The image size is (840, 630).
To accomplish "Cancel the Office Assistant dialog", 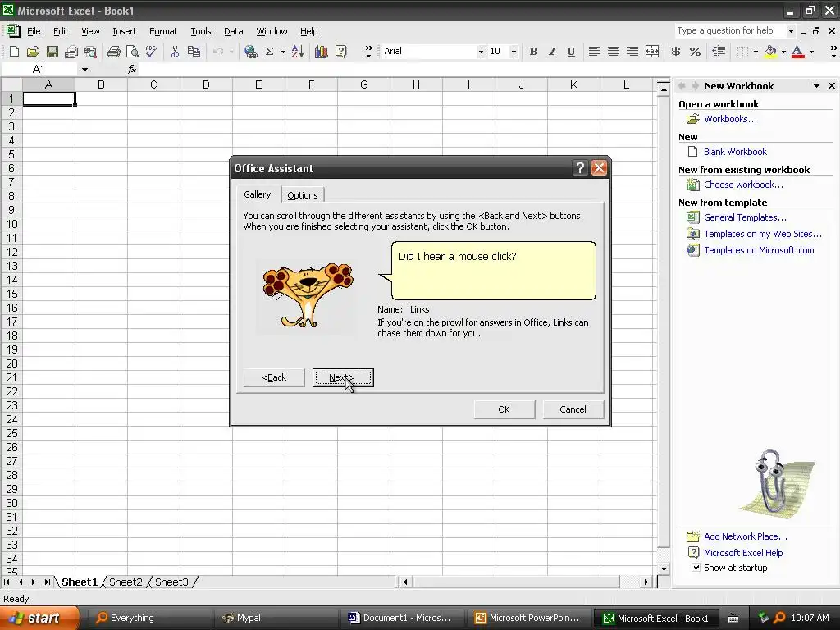I will 573,409.
